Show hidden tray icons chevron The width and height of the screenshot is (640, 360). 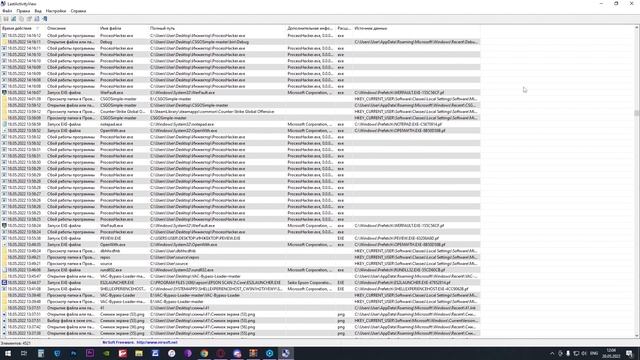click(x=552, y=353)
